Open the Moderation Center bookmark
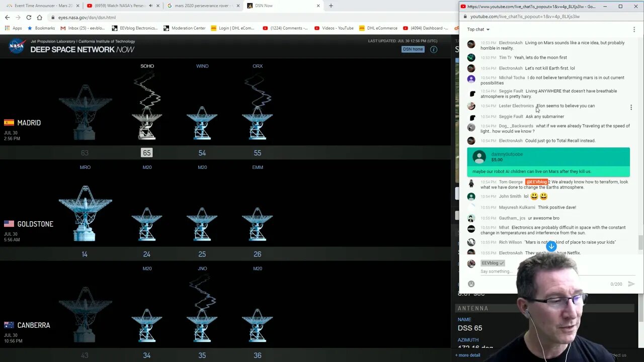644x362 pixels. tap(185, 28)
